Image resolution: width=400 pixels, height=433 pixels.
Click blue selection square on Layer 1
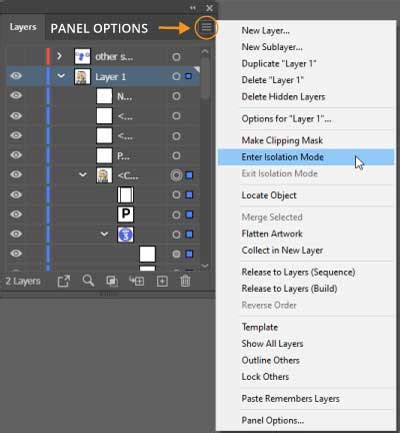(188, 76)
